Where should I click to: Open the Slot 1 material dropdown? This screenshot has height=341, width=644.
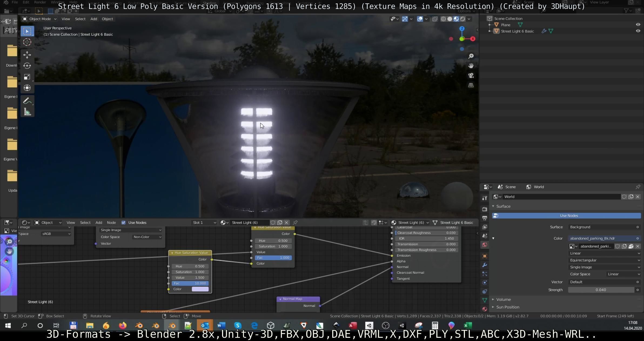204,223
